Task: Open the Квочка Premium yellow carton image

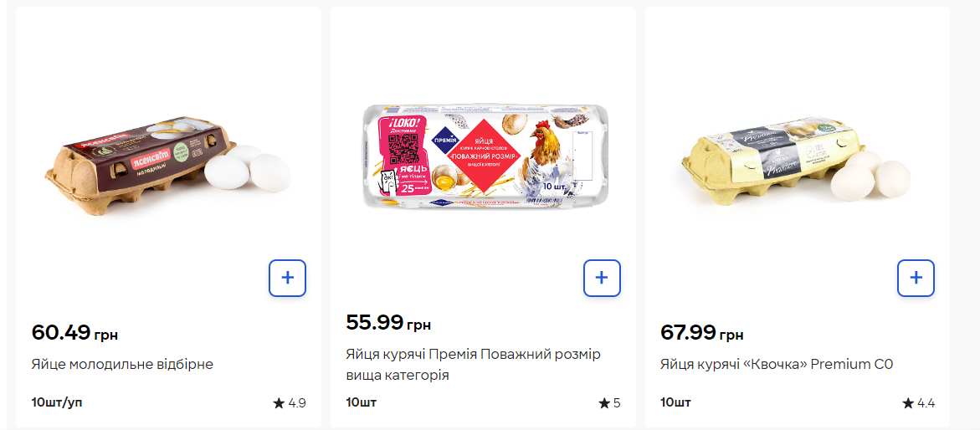Action: point(796,161)
